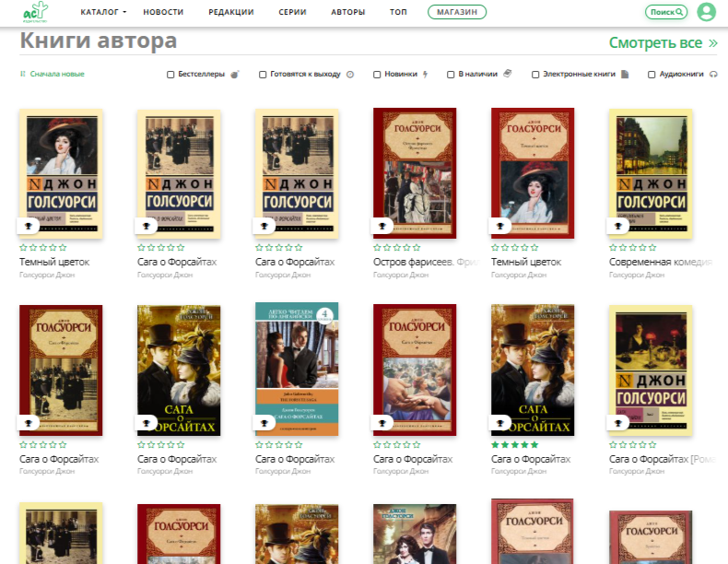Image resolution: width=728 pixels, height=564 pixels.
Task: Click the Книги автора heading text
Action: pyautogui.click(x=99, y=41)
